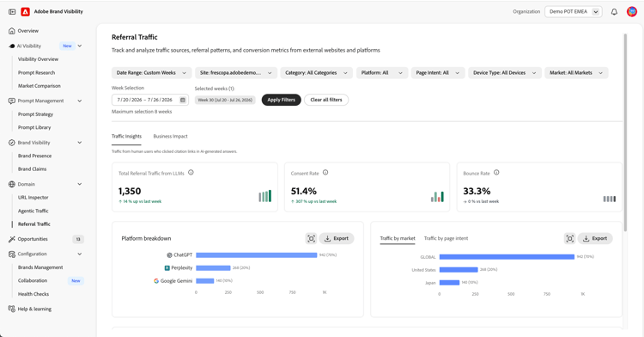Click the Google Gemini logo icon

tap(156, 281)
